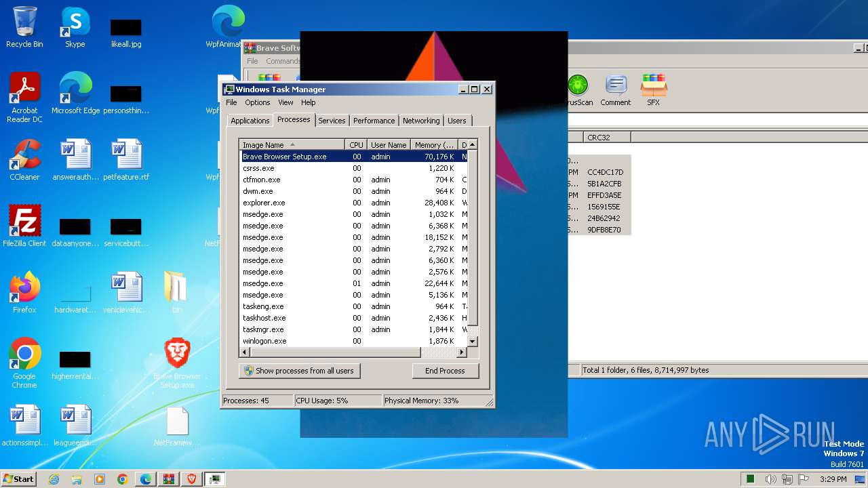Launch CCleaner from the desktop
868x488 pixels.
point(24,160)
